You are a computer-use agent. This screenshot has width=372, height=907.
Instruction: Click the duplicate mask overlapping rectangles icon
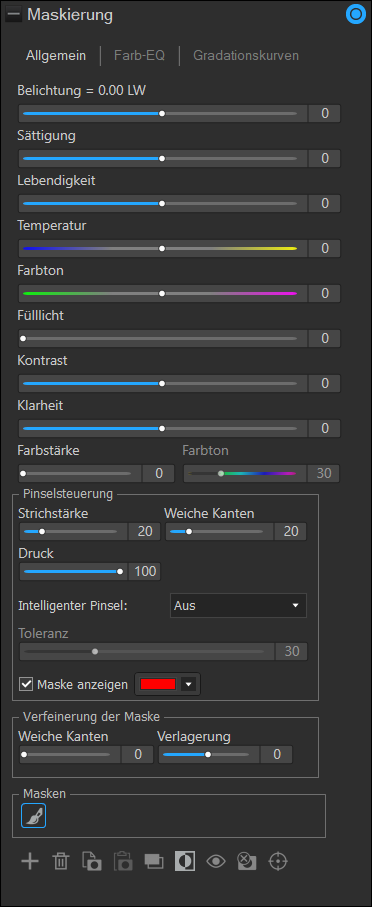(154, 861)
